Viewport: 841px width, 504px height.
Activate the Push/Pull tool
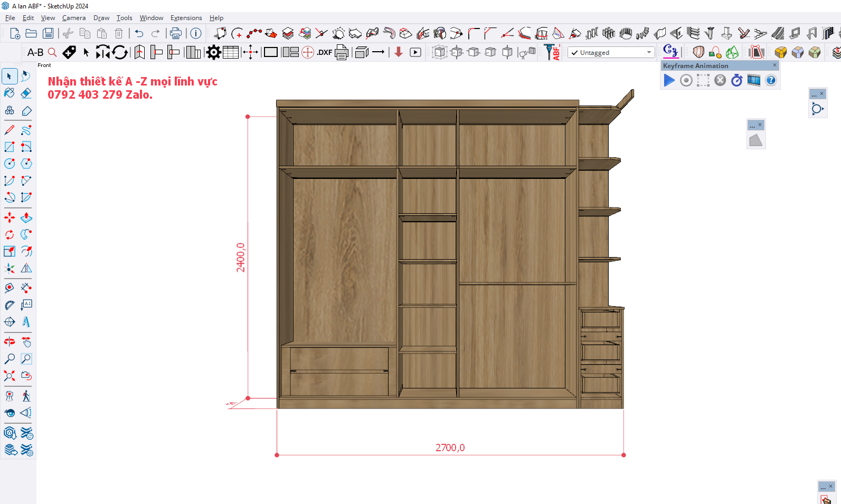click(x=26, y=217)
